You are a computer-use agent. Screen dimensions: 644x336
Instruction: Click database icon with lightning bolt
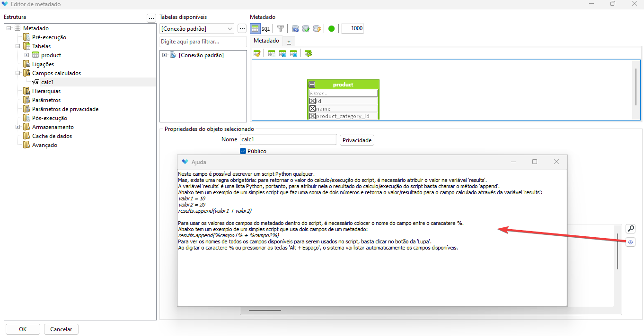(317, 28)
